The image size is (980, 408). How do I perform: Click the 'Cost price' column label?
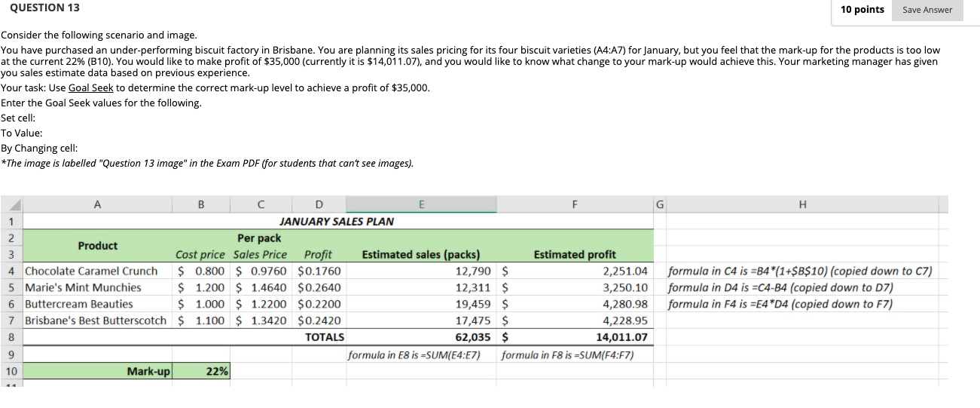click(x=200, y=255)
